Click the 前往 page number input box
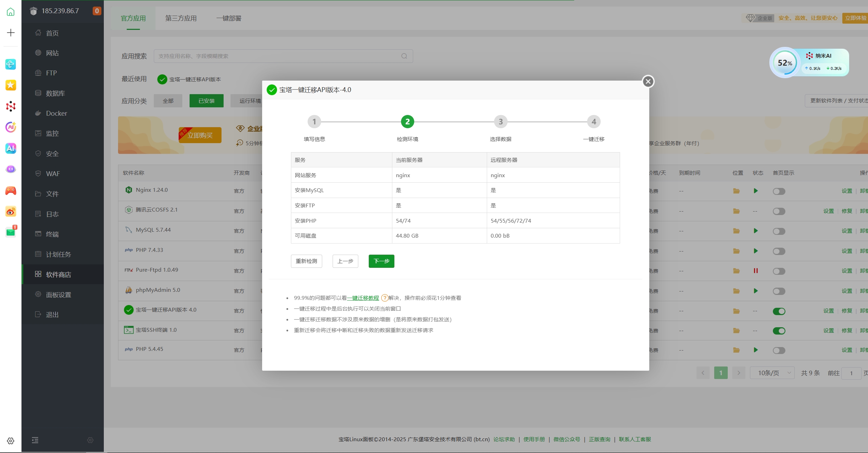Screen dimensions: 868x453 tap(851, 373)
